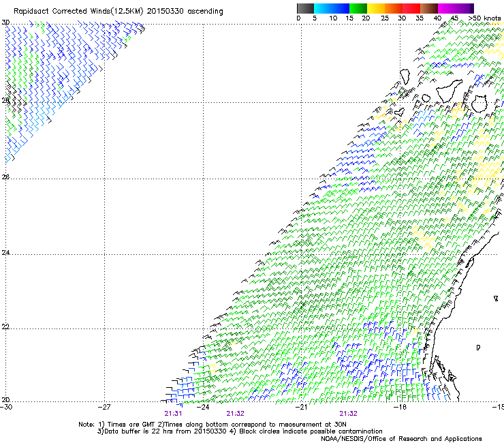
Task: Click the yellow 20-25 knots legend segment
Action: (x=375, y=8)
